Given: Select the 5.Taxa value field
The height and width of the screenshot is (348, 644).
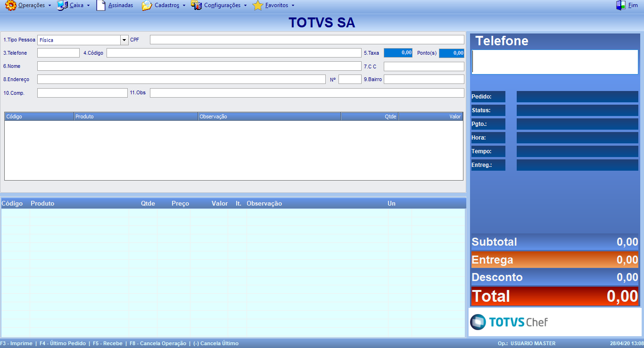Looking at the screenshot, I should [398, 53].
